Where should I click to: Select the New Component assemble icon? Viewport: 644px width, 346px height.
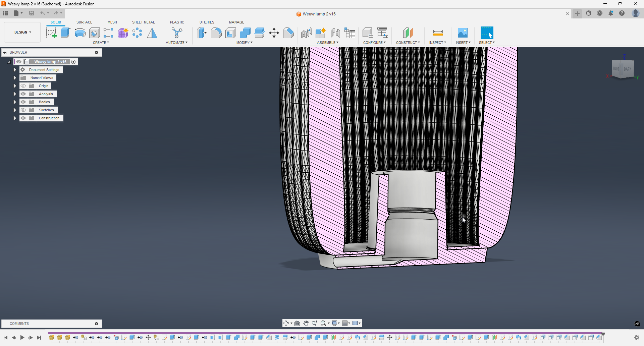(x=321, y=33)
